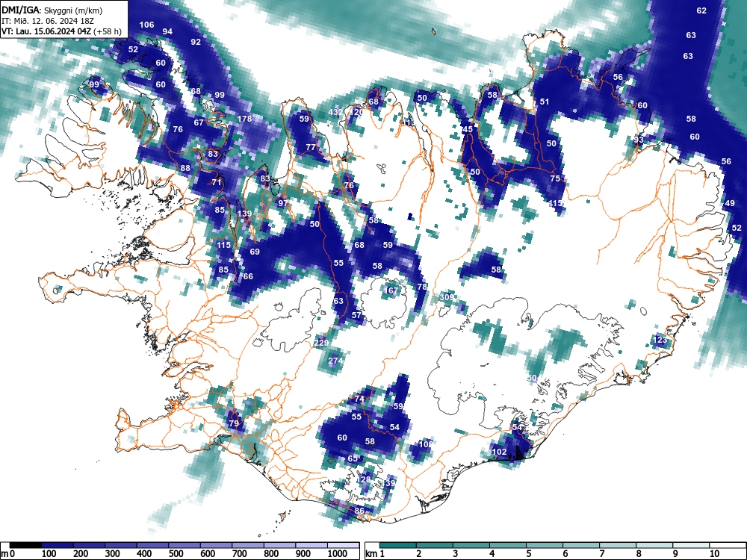
Task: Click the 'km' unit label on the legend
Action: [371, 554]
